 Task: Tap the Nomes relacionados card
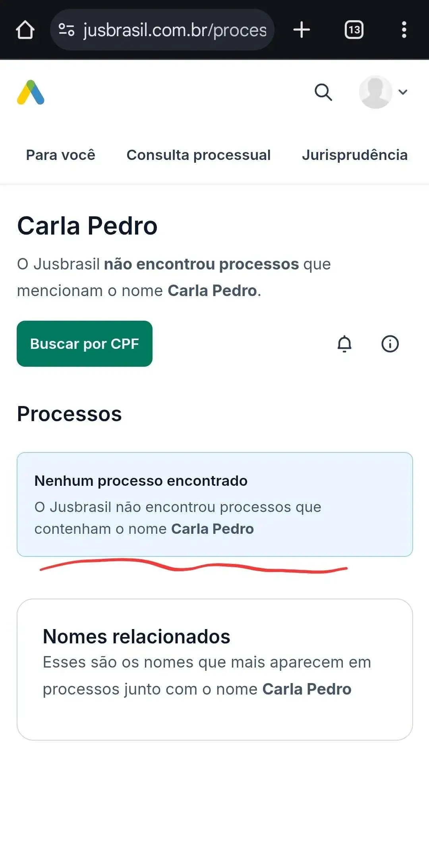click(x=215, y=670)
